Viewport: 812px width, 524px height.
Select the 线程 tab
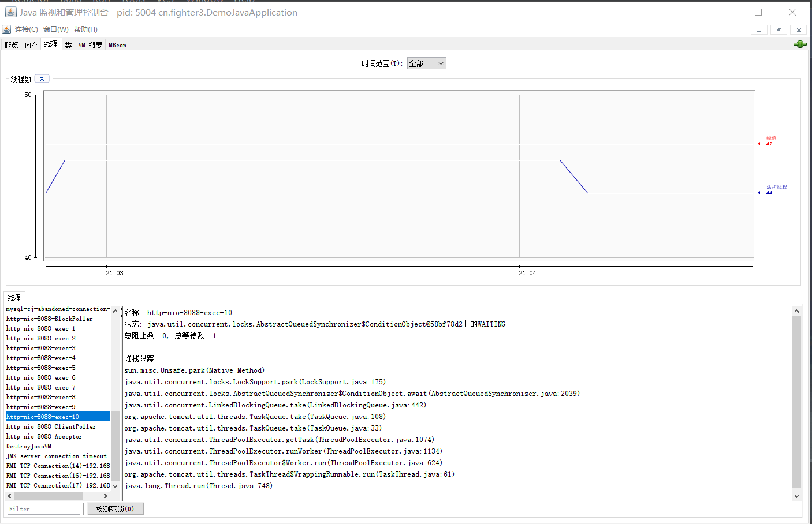[x=51, y=44]
